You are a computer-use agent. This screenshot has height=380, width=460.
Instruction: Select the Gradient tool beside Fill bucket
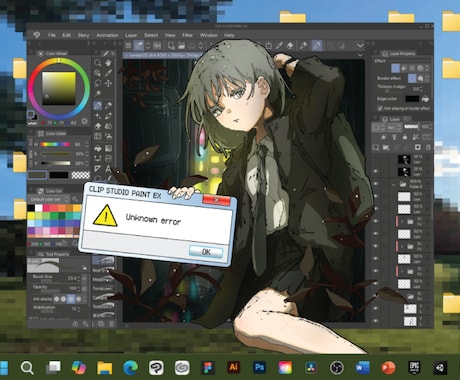pyautogui.click(x=108, y=148)
